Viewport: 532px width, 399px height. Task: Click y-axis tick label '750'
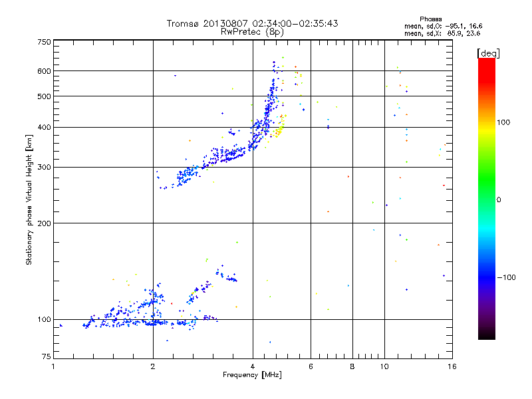pos(45,42)
